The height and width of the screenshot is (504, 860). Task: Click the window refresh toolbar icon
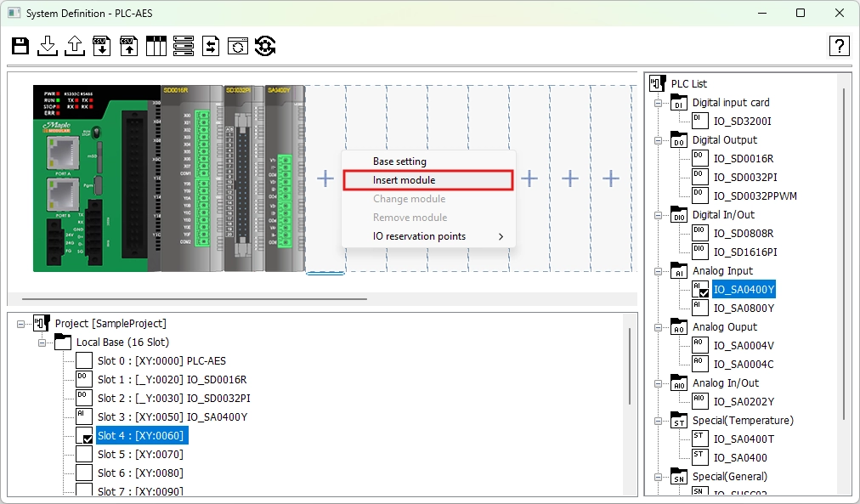tap(237, 46)
